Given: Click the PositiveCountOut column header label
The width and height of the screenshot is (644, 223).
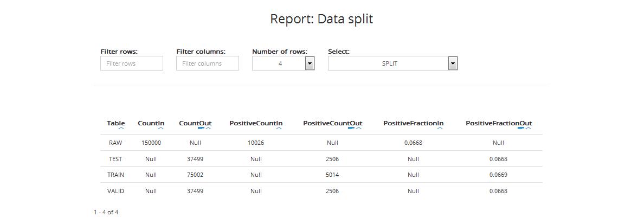Looking at the screenshot, I should pyautogui.click(x=332, y=123).
